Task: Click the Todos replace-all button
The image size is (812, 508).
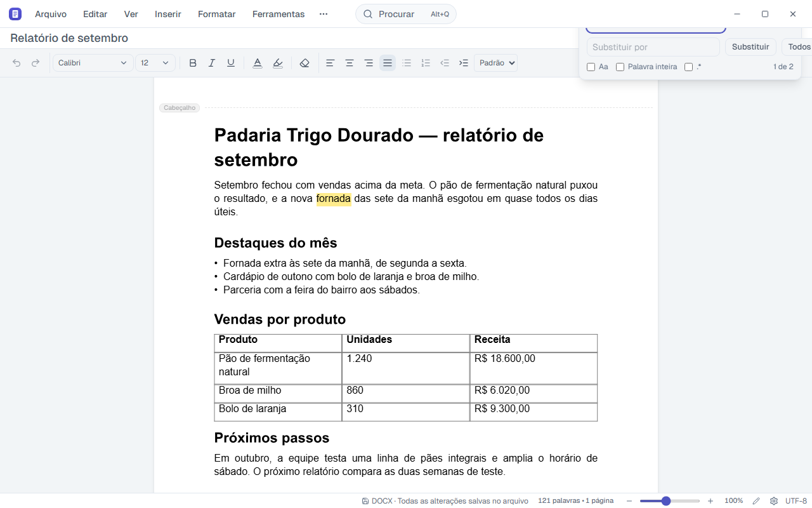Action: pyautogui.click(x=798, y=47)
